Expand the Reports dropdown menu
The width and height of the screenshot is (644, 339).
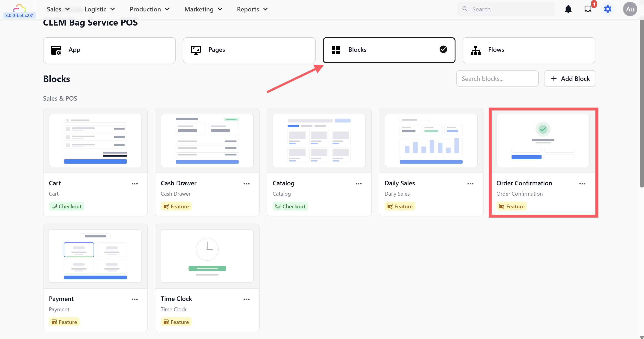tap(252, 9)
